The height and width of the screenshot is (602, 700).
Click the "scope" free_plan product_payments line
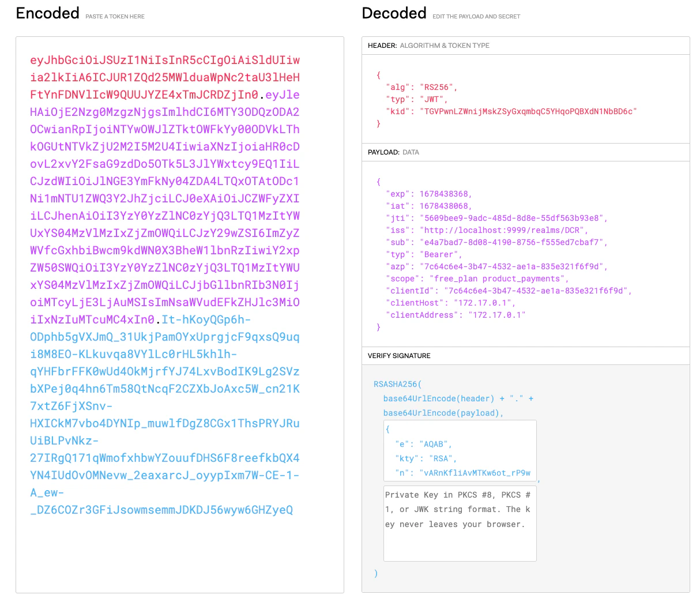[x=477, y=279]
